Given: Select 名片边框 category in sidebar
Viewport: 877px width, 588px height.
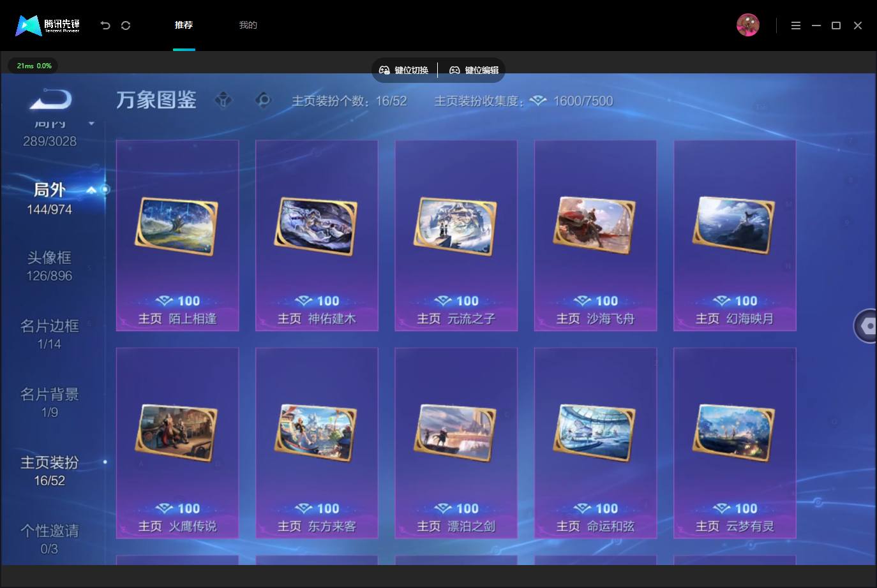Looking at the screenshot, I should [49, 334].
